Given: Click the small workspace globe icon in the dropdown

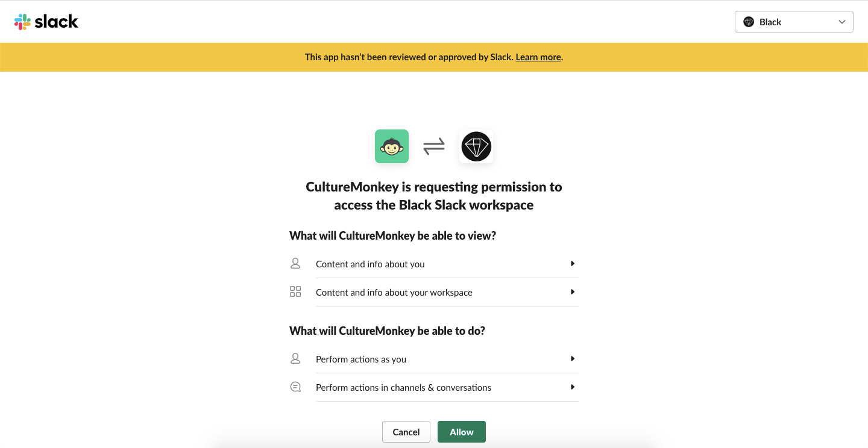Looking at the screenshot, I should point(749,22).
